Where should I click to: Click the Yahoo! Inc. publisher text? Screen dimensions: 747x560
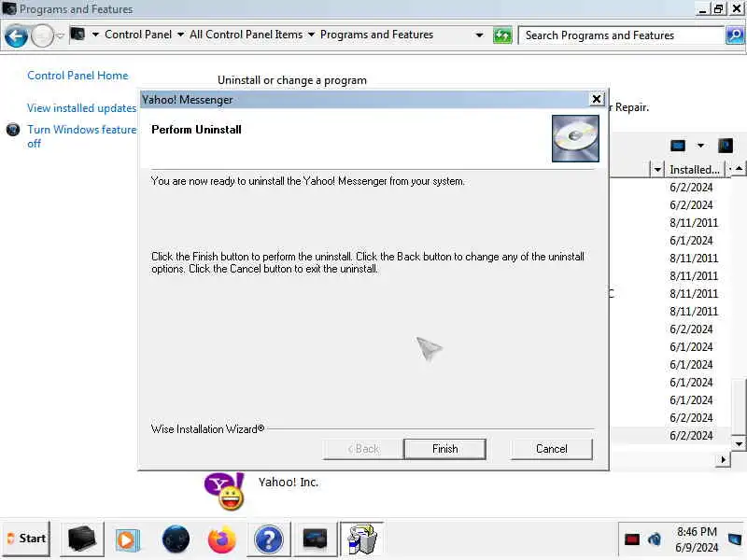point(289,482)
